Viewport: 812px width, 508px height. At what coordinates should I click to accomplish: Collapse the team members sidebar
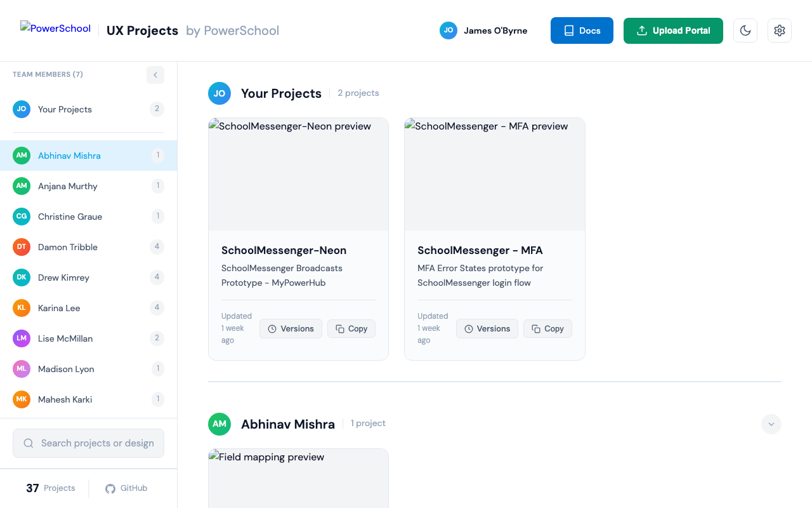(x=155, y=74)
